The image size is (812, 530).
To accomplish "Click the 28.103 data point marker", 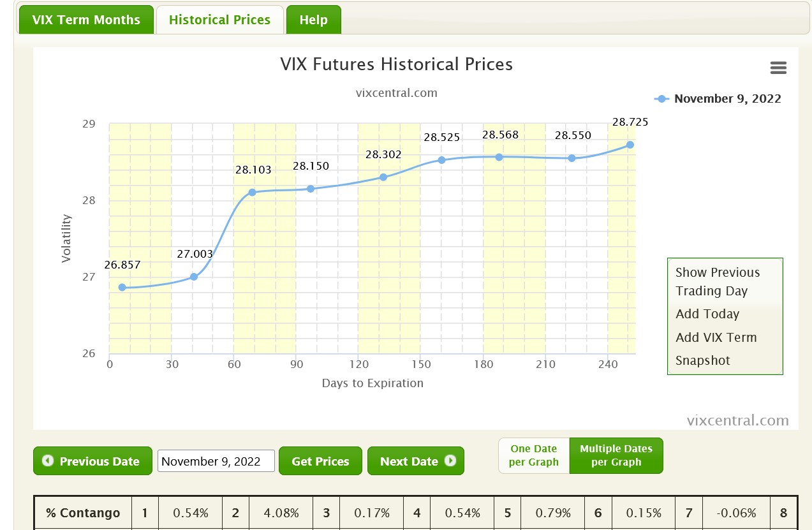I will pyautogui.click(x=252, y=192).
